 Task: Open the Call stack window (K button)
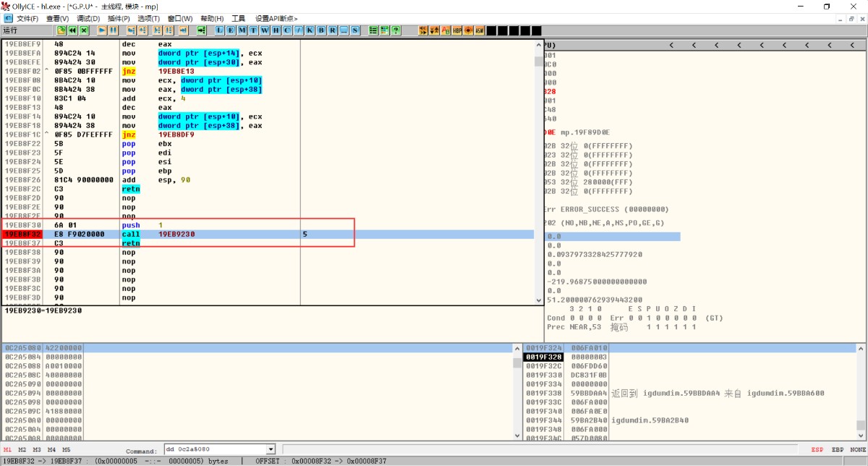tap(310, 30)
